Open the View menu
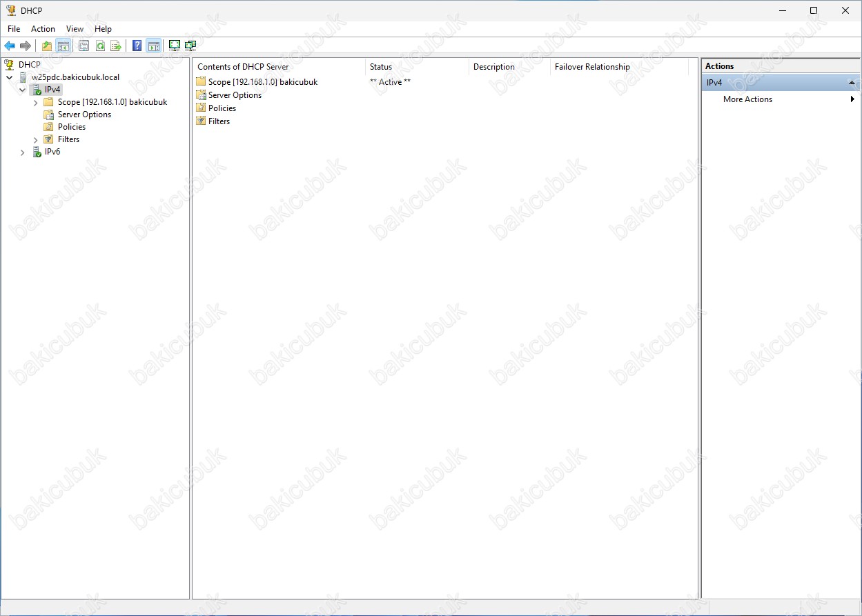This screenshot has height=616, width=862. click(75, 29)
